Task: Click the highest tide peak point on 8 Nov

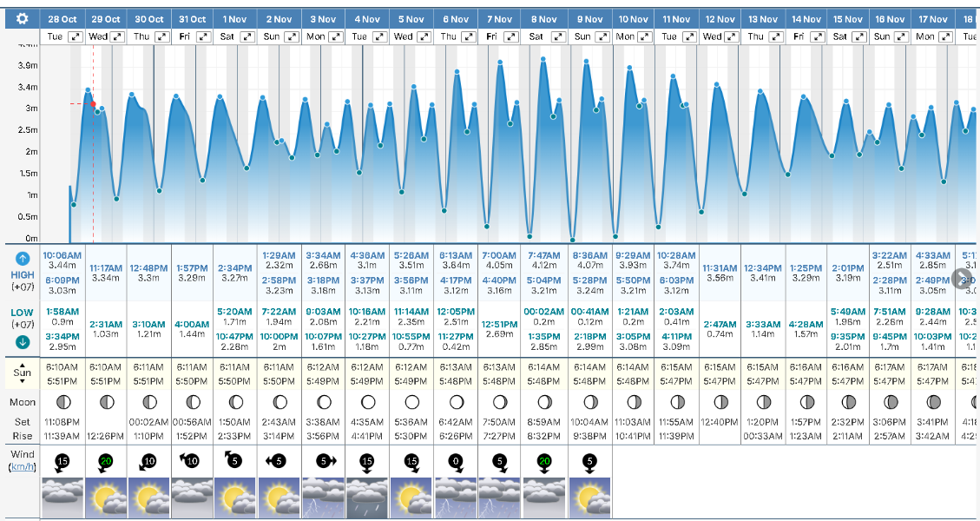Action: [543, 59]
